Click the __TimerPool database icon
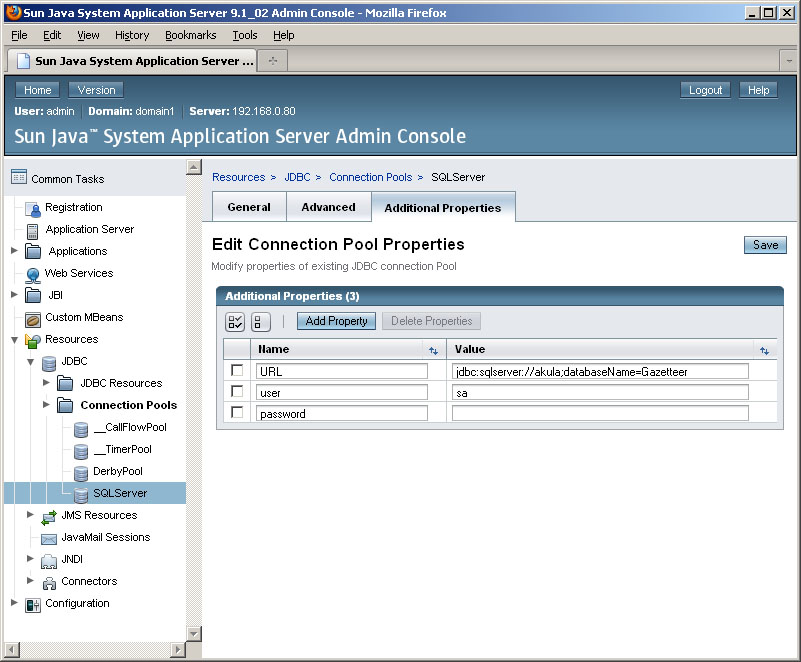The height and width of the screenshot is (662, 801). pyautogui.click(x=81, y=451)
